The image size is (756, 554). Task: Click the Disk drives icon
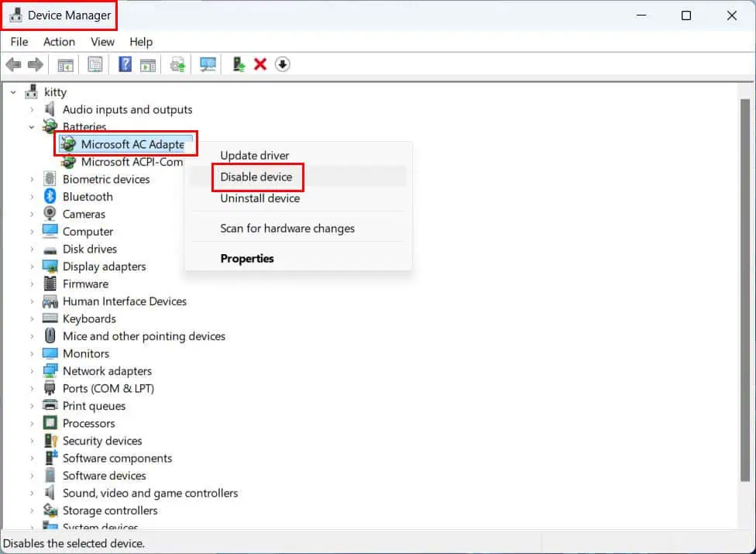tap(50, 249)
